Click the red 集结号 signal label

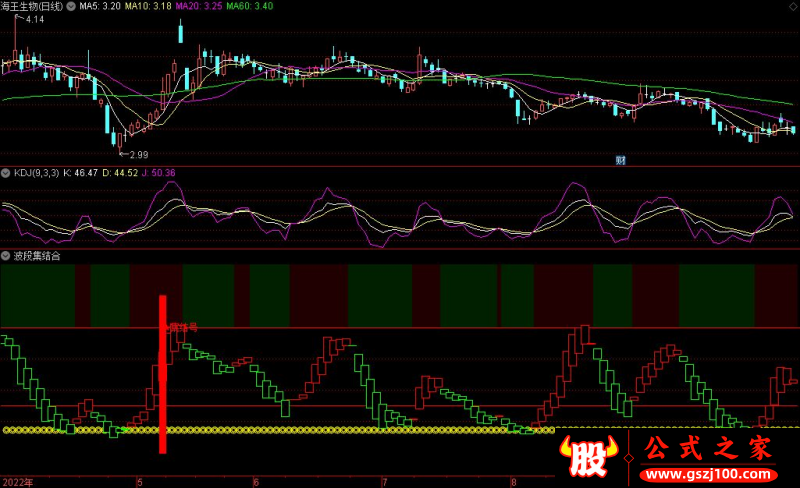[x=183, y=328]
